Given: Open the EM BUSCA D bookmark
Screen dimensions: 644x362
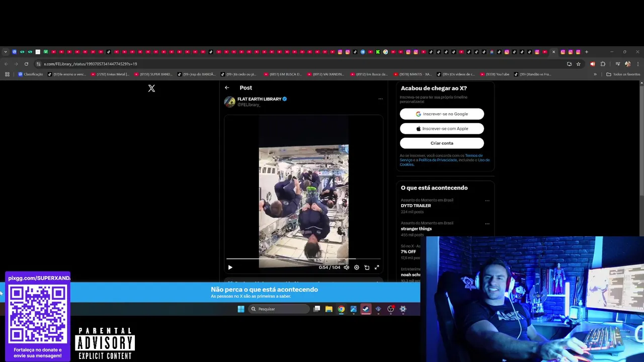Looking at the screenshot, I should point(283,74).
